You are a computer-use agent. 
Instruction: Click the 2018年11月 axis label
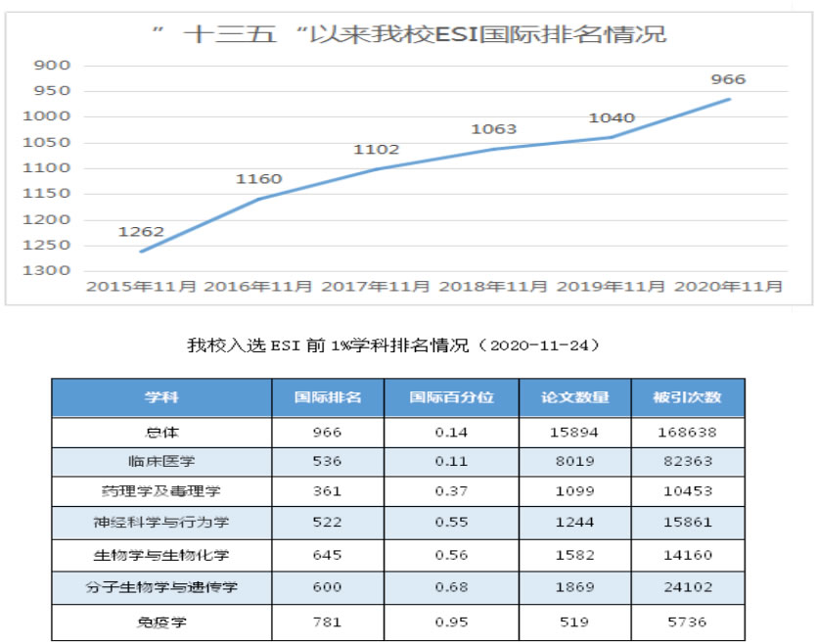pos(493,287)
